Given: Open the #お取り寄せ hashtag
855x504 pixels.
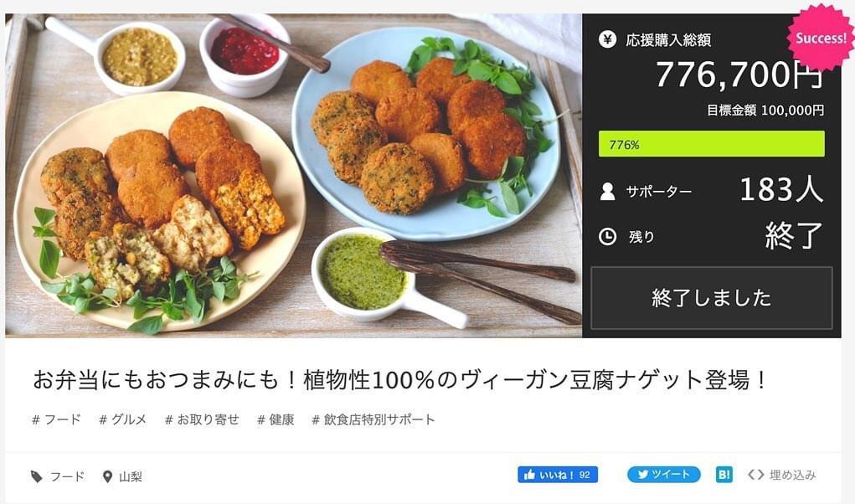Looking at the screenshot, I should pos(202,419).
